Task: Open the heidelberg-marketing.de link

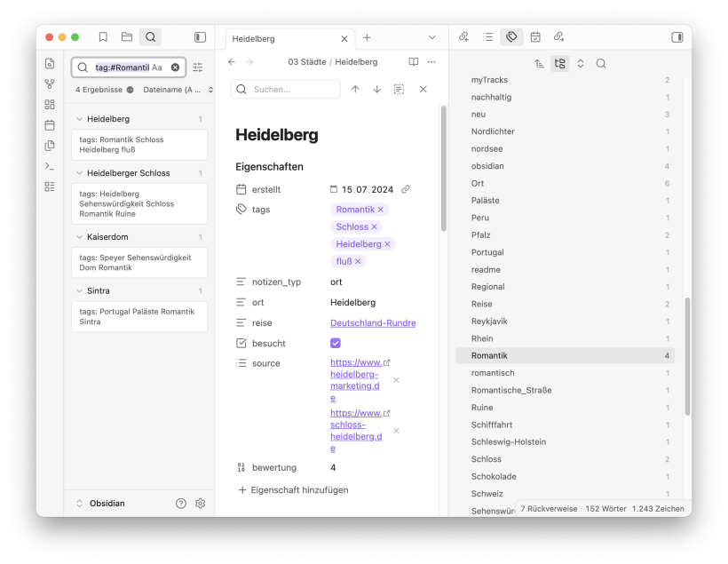Action: click(x=356, y=380)
